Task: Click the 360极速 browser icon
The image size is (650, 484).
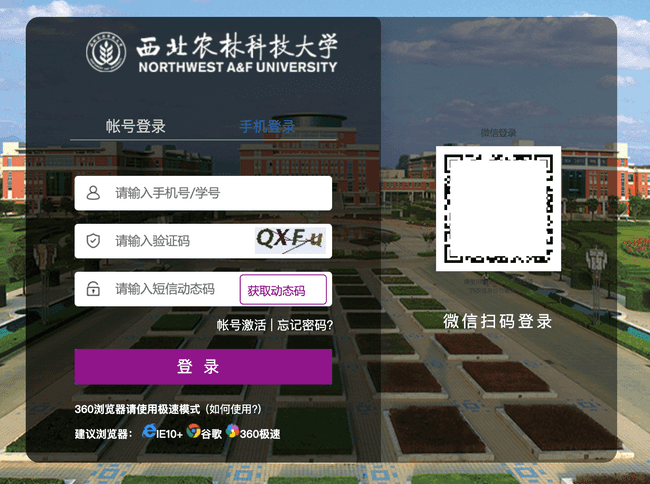Action: tap(233, 431)
